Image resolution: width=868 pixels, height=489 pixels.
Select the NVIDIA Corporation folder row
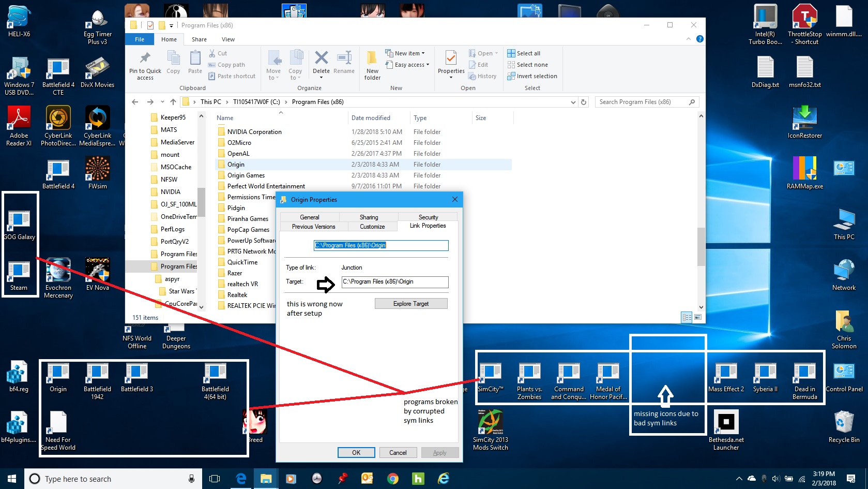point(363,132)
